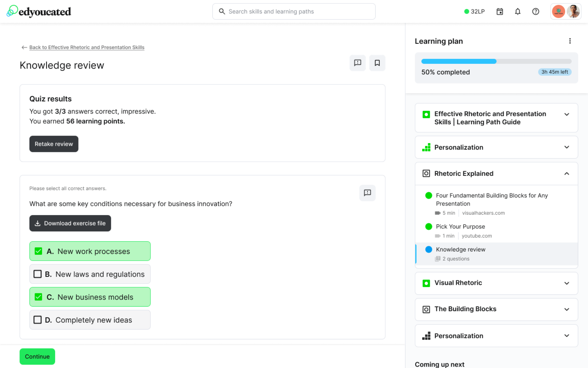The width and height of the screenshot is (588, 368).
Task: Uncheck answer A New work processes
Action: coord(38,251)
